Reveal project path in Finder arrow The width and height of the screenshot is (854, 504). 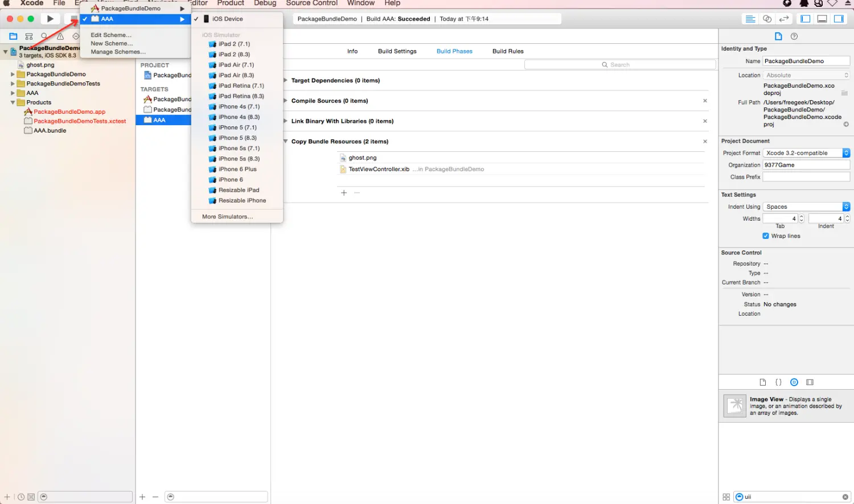pyautogui.click(x=846, y=124)
